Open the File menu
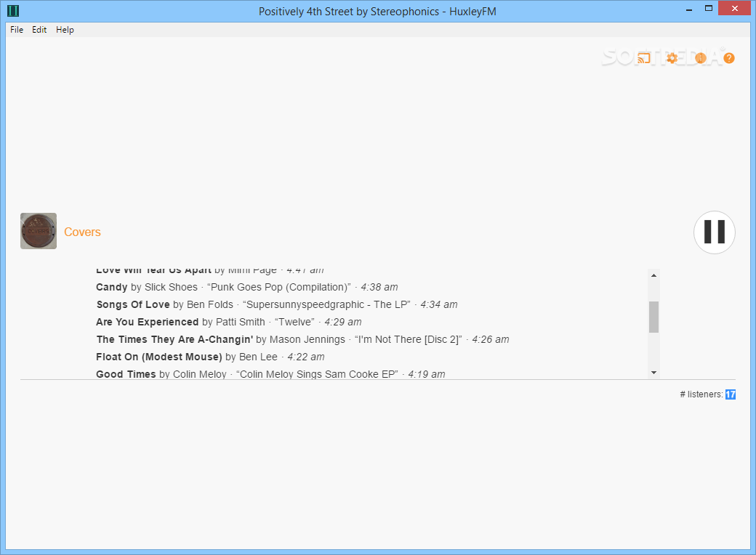Image resolution: width=756 pixels, height=555 pixels. point(17,30)
